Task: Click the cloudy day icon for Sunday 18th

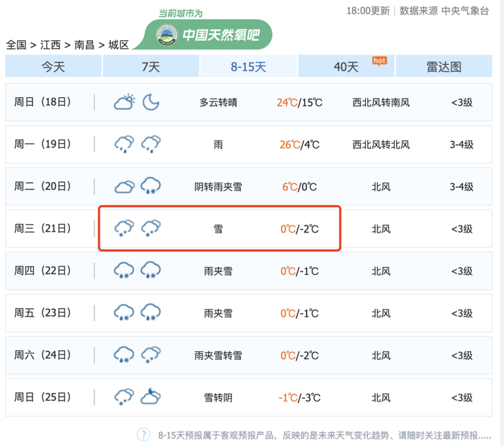Action: (125, 102)
